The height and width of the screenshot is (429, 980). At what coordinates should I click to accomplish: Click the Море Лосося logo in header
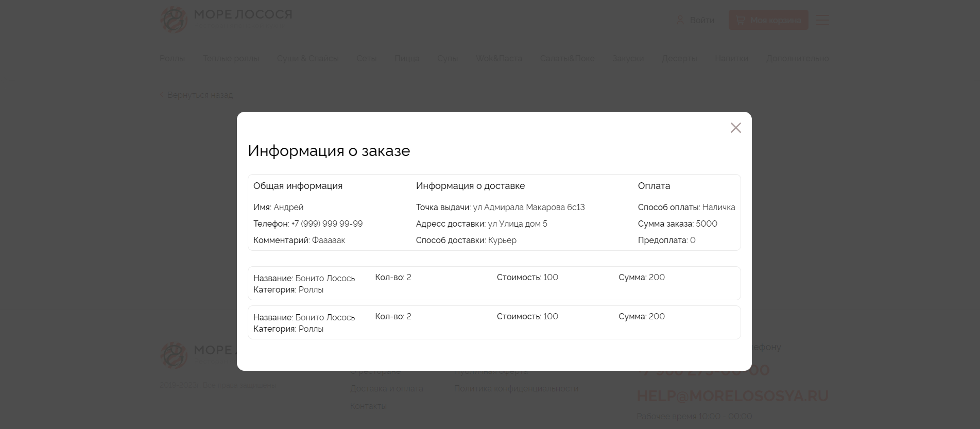[226, 20]
